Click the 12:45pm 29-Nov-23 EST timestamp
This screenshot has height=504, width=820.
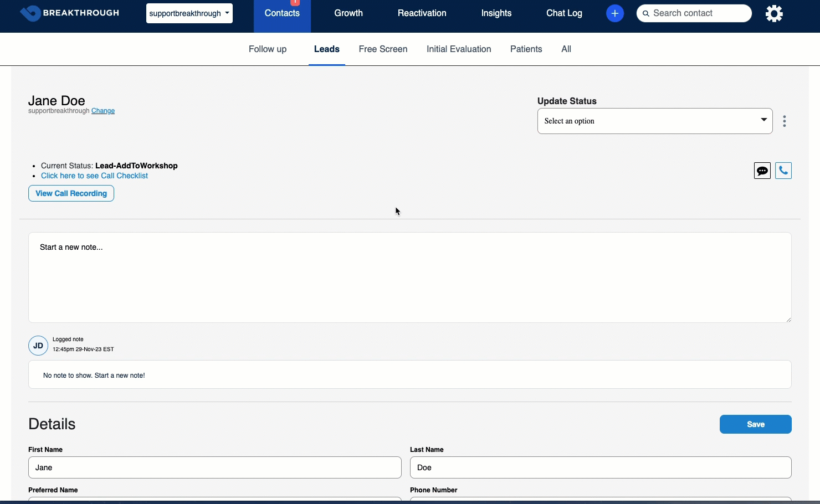[x=83, y=349]
